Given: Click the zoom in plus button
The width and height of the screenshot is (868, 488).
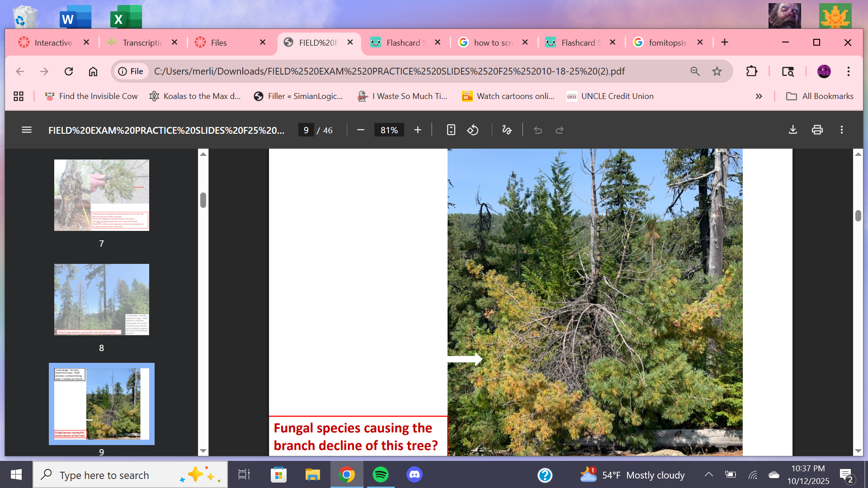Looking at the screenshot, I should pos(417,130).
